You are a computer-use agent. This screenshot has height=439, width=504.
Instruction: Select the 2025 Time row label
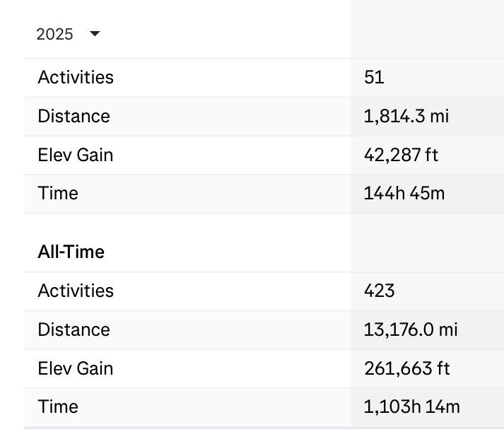(x=58, y=193)
